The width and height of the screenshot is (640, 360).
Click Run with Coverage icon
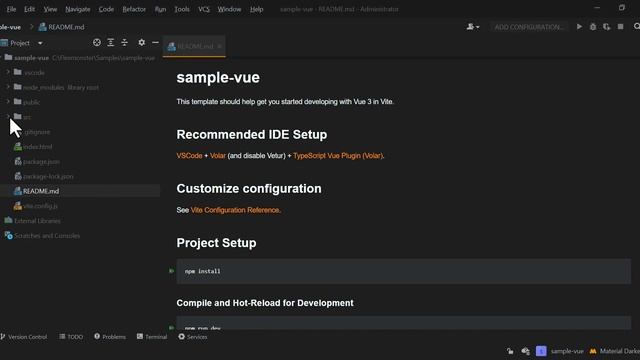pos(607,27)
